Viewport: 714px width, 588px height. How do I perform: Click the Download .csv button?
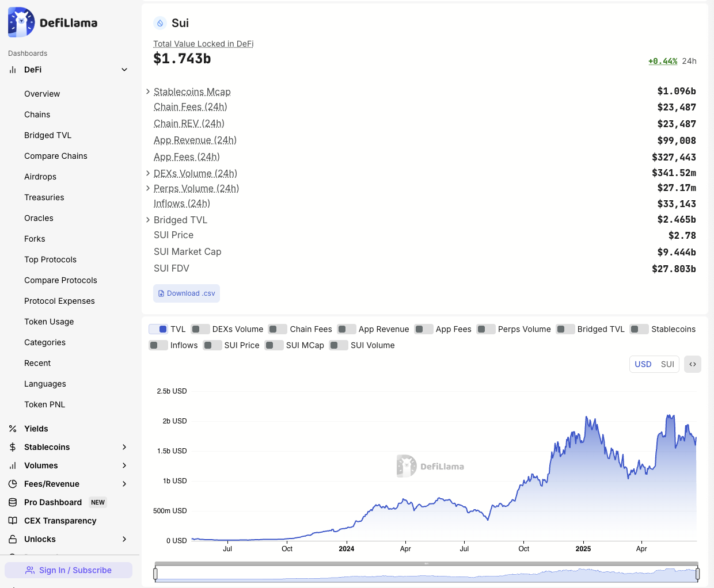[186, 293]
